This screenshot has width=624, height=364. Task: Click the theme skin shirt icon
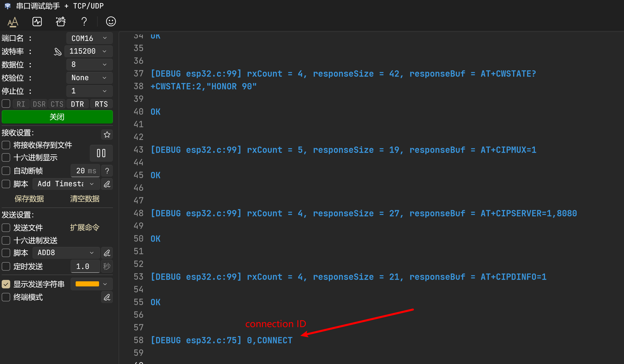click(x=61, y=21)
